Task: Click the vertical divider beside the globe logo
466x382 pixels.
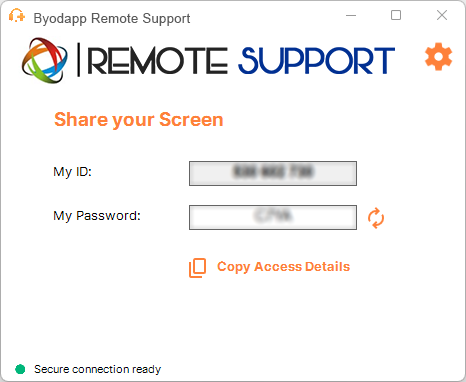Action: [x=78, y=59]
